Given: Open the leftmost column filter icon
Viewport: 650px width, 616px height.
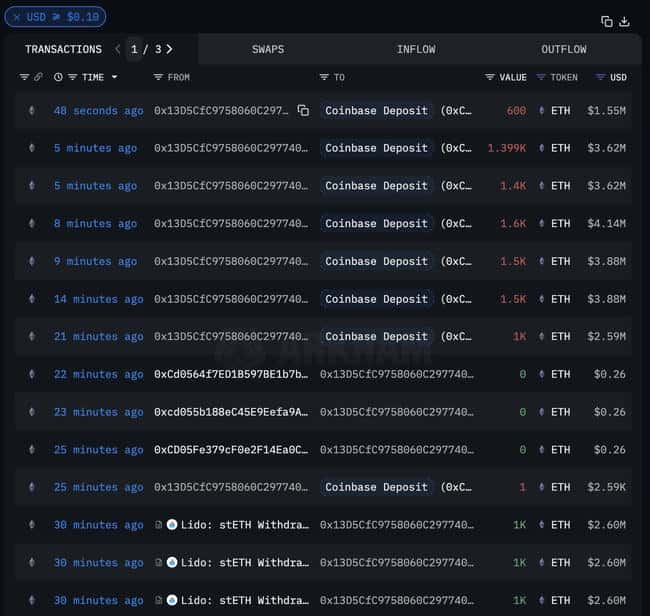Looking at the screenshot, I should [x=24, y=77].
